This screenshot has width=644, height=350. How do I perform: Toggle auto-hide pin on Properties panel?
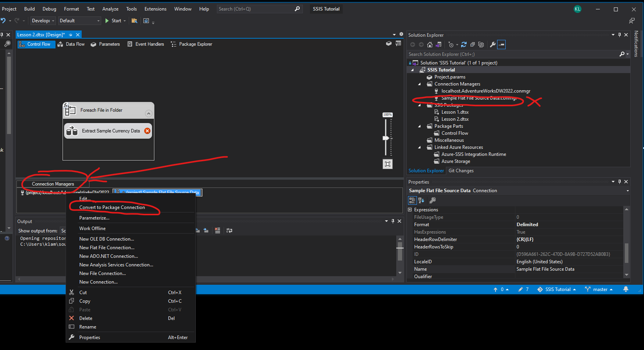619,182
